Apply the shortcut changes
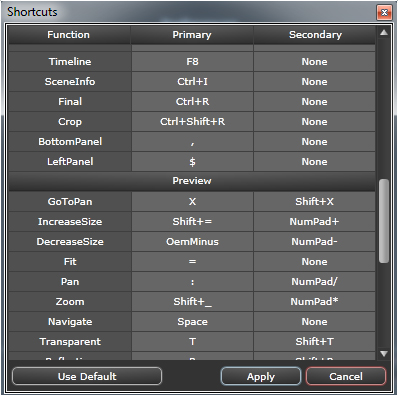 click(x=261, y=376)
